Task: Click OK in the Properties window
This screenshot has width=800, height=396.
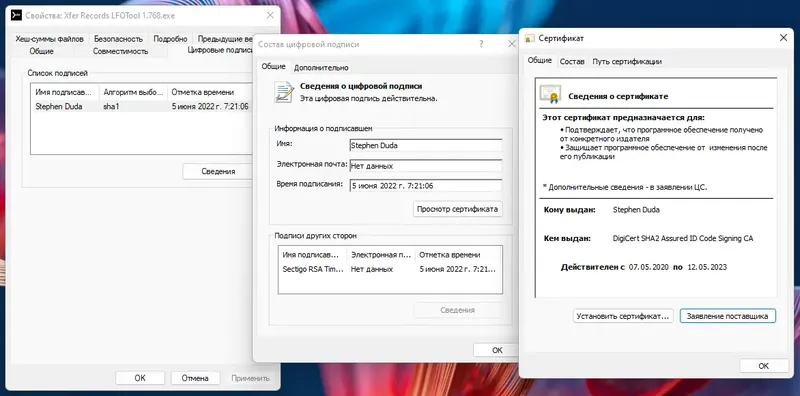Action: pos(140,378)
